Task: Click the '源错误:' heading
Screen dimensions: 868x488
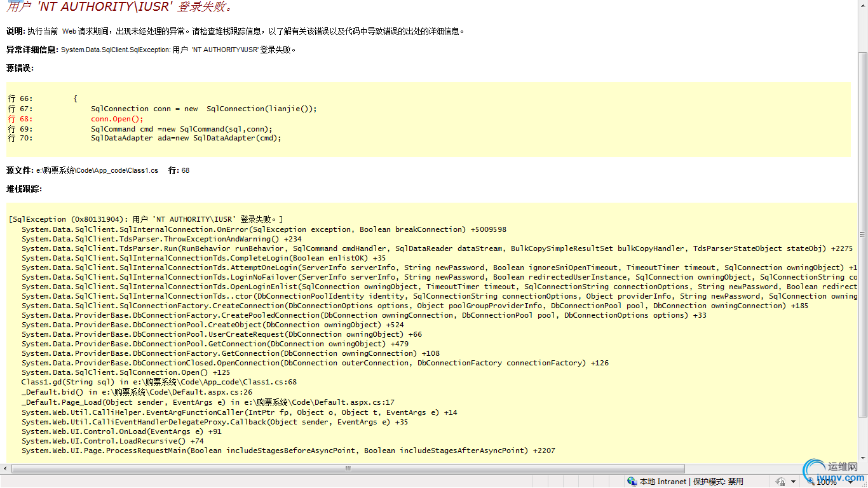Action: (x=20, y=68)
